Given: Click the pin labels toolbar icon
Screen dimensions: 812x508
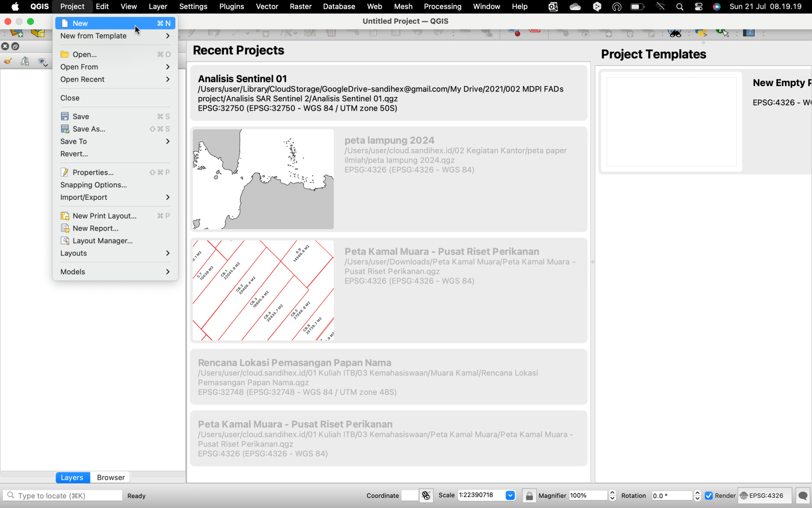Looking at the screenshot, I should tap(514, 33).
